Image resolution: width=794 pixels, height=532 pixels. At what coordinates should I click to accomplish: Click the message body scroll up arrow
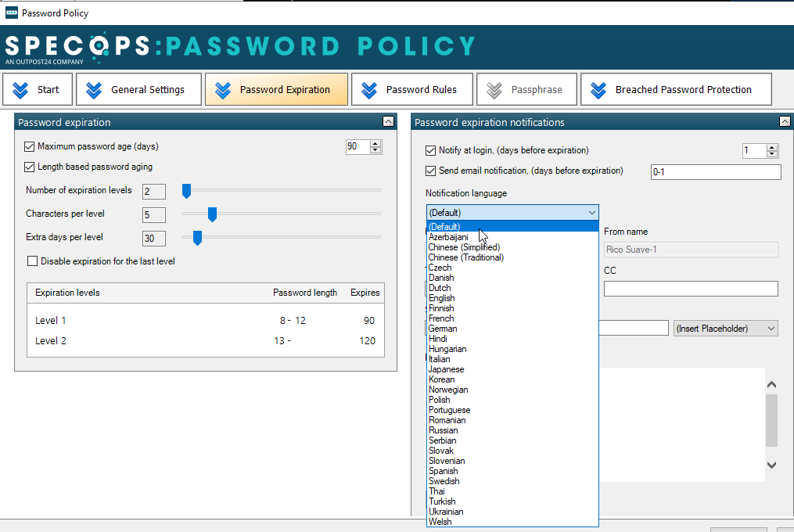click(x=771, y=385)
